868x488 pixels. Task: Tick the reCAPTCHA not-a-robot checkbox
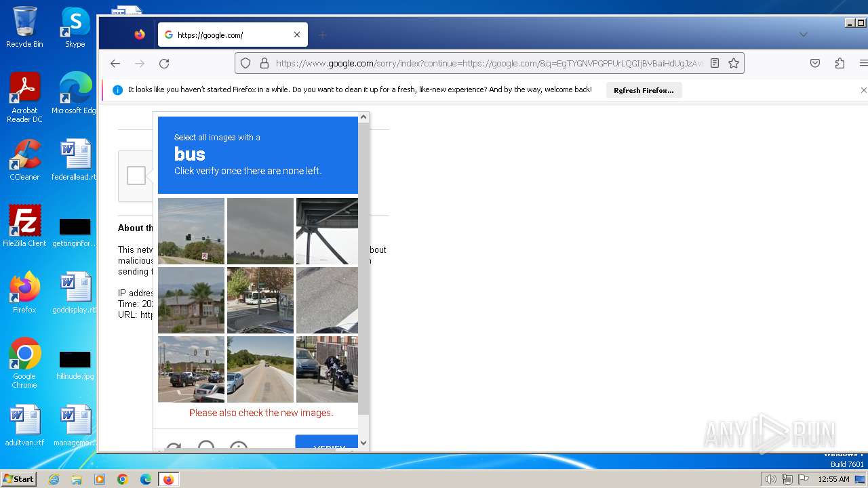(136, 176)
